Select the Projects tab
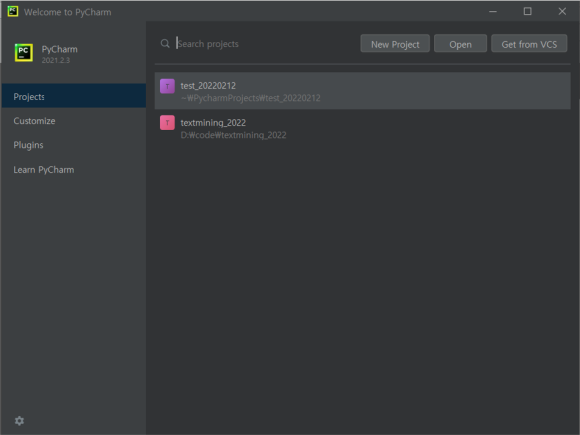This screenshot has width=580, height=435. 74,96
